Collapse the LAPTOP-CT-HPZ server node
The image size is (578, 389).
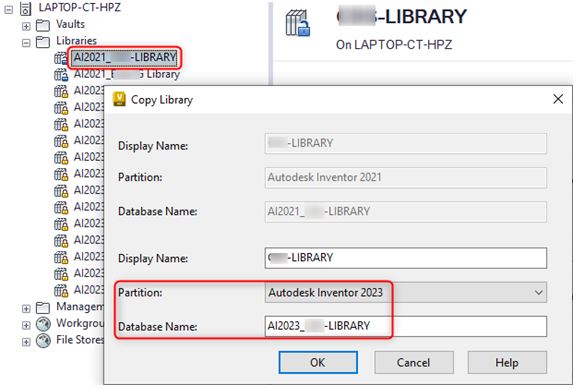coord(8,10)
